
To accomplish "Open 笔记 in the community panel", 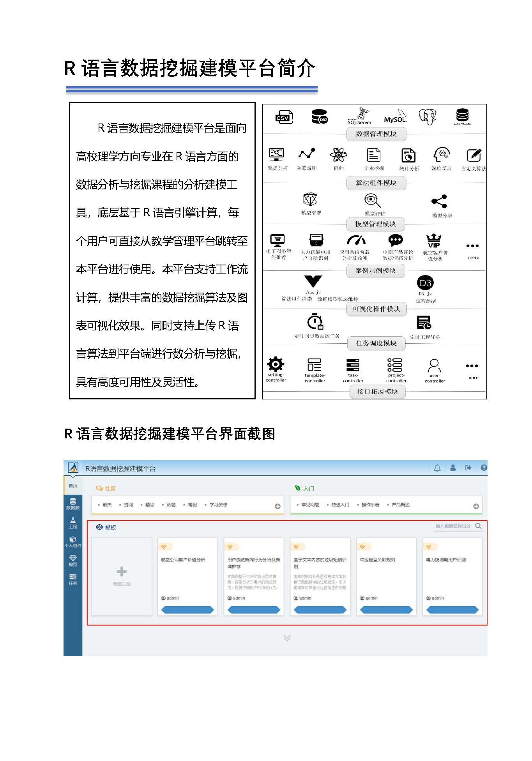I will (x=193, y=505).
